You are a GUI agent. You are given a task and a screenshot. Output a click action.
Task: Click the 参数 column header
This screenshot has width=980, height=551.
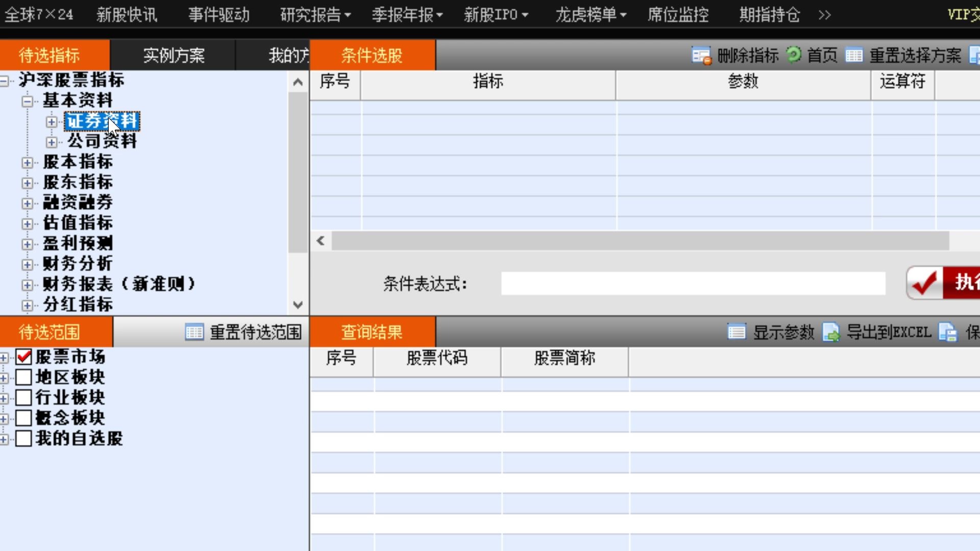click(x=744, y=82)
